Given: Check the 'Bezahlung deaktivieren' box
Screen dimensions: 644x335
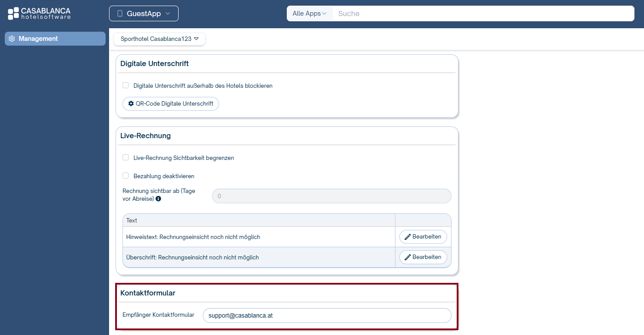Looking at the screenshot, I should [x=126, y=176].
